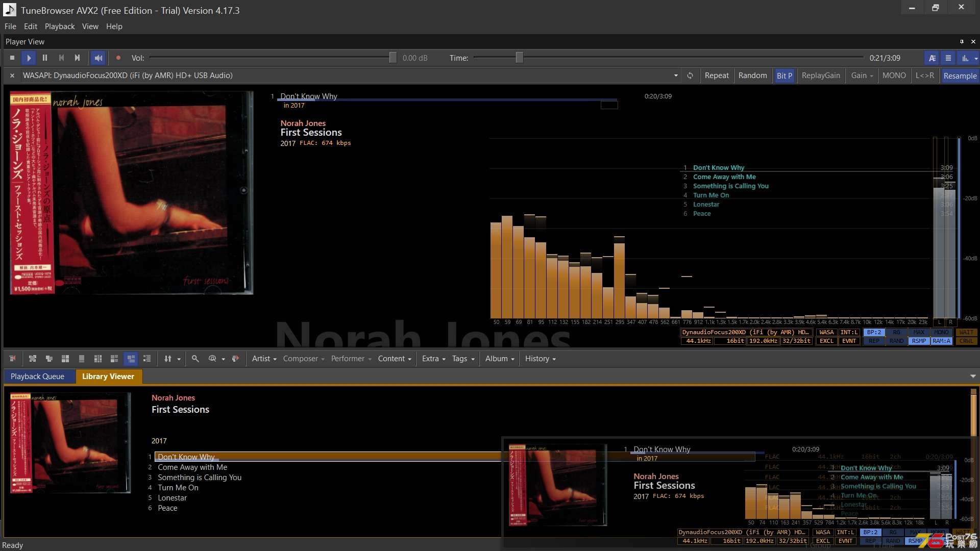The width and height of the screenshot is (980, 551).
Task: Expand the tab list arrow at right of tabs
Action: pos(973,377)
